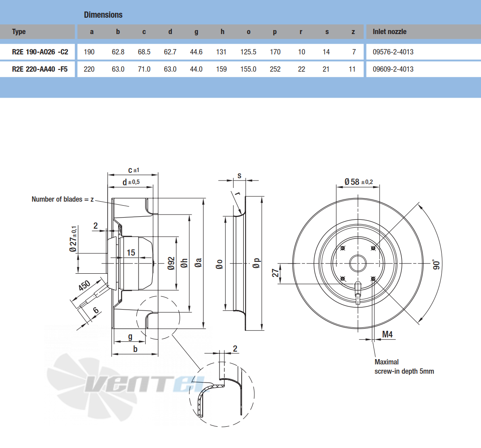Click the 'z' column header

pos(354,32)
